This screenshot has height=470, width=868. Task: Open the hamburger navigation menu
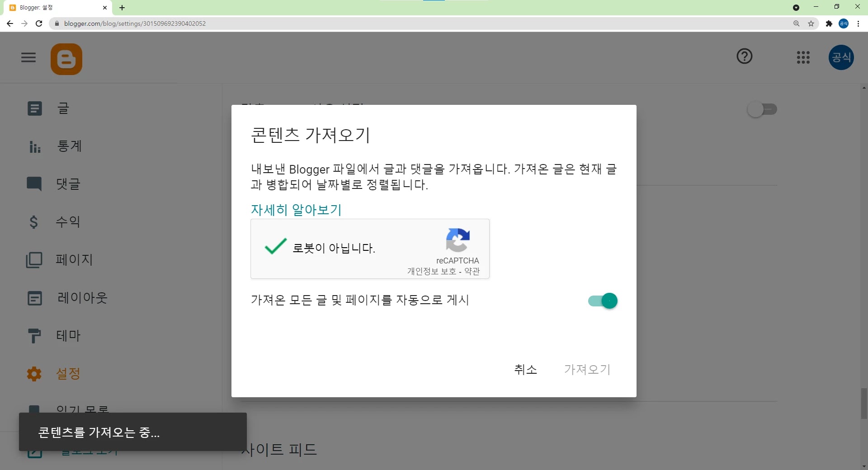click(x=28, y=57)
